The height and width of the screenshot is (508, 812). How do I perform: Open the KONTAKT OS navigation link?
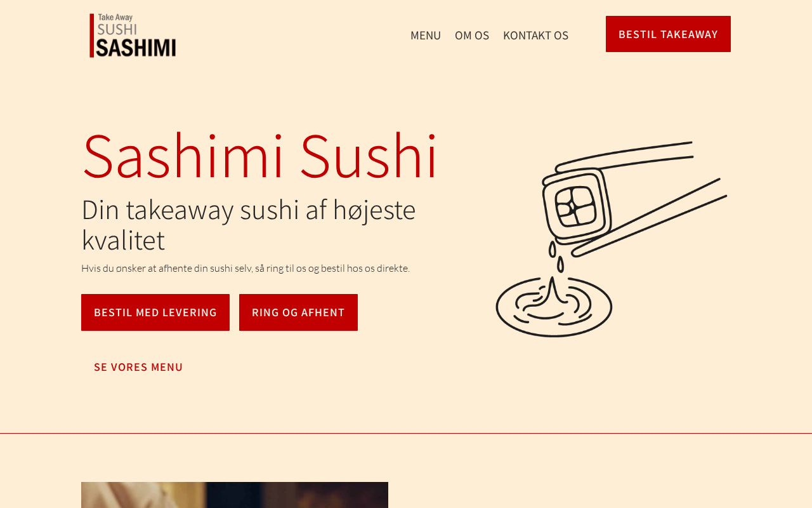pos(535,35)
